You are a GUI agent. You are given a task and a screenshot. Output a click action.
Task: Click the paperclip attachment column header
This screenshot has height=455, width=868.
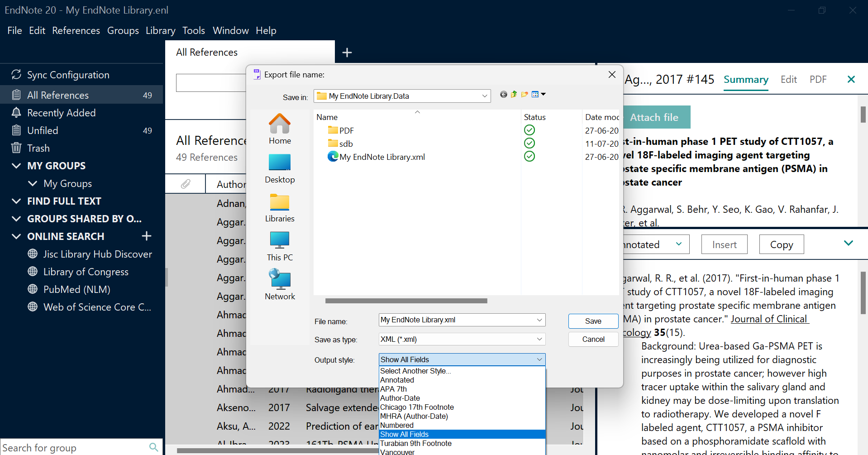(186, 184)
